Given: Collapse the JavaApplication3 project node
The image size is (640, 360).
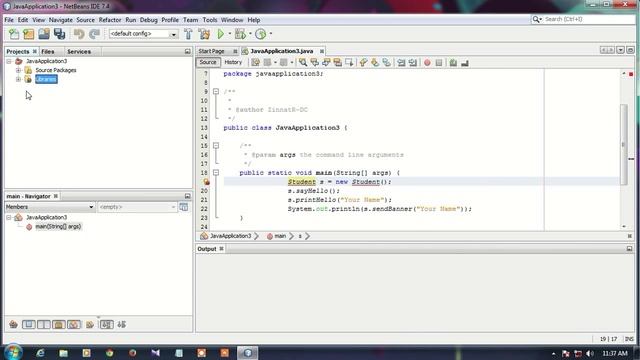Looking at the screenshot, I should [9, 61].
